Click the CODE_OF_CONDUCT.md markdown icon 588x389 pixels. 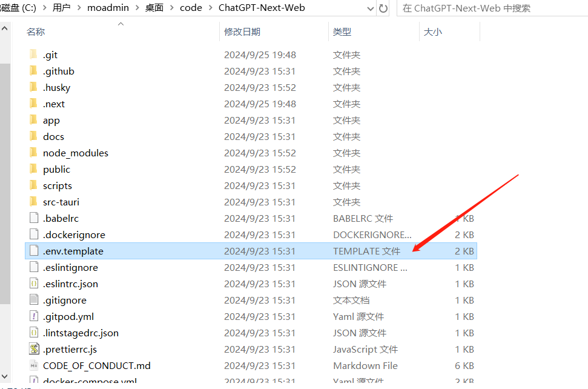click(x=34, y=365)
